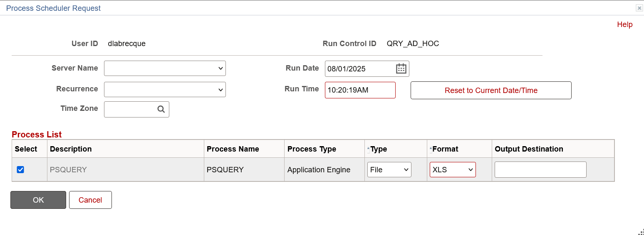Click Reset to Current Date/Time
The height and width of the screenshot is (235, 644).
491,91
